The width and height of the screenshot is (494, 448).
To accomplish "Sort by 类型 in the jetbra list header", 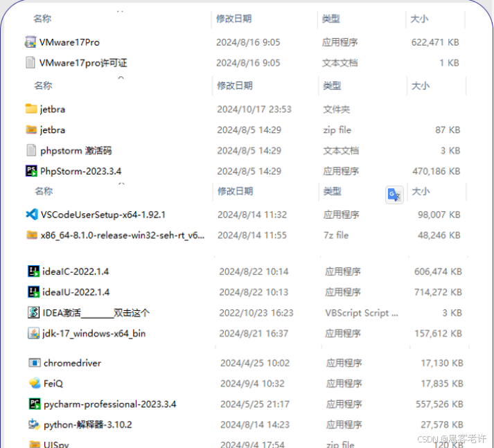I will tap(332, 86).
